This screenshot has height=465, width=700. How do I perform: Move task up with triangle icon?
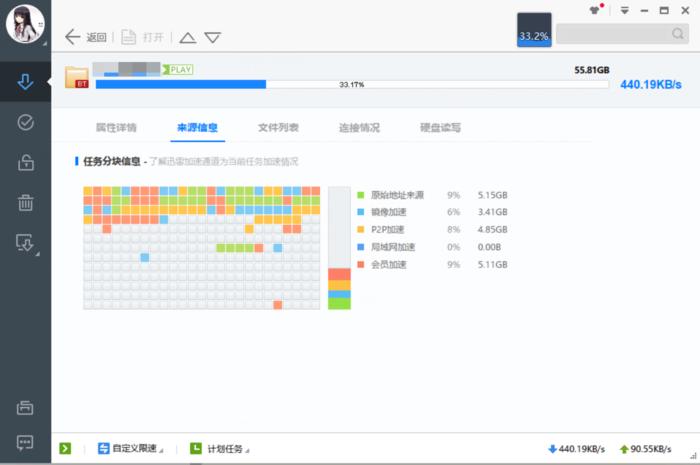click(188, 37)
